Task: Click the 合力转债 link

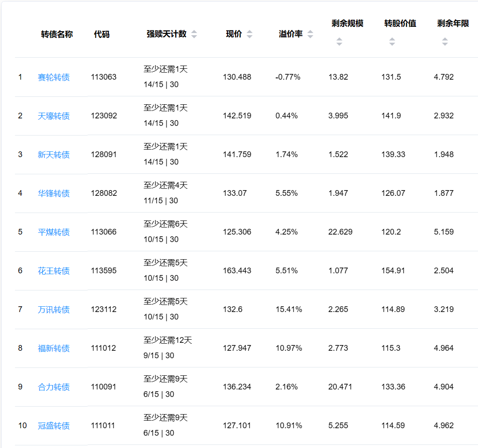Action: click(54, 387)
